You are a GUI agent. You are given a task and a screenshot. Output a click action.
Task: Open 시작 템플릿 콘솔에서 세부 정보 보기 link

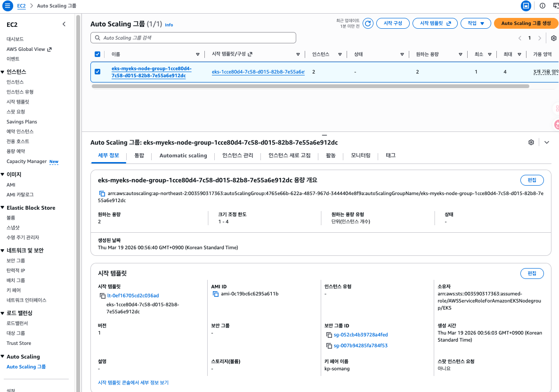coord(133,383)
